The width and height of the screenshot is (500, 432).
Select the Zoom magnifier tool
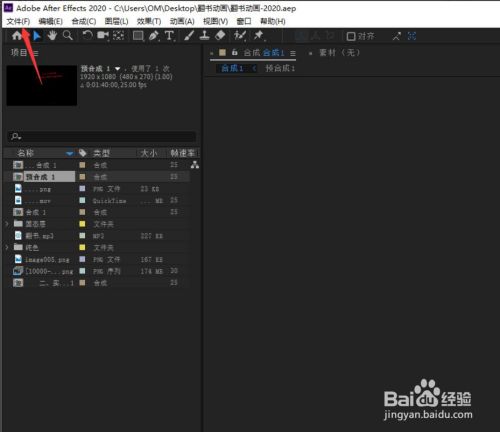[68, 35]
